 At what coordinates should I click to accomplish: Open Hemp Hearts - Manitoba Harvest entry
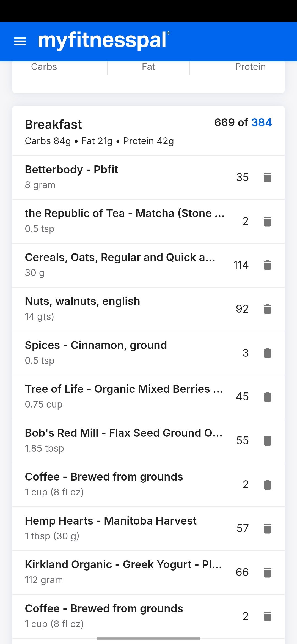tap(111, 521)
